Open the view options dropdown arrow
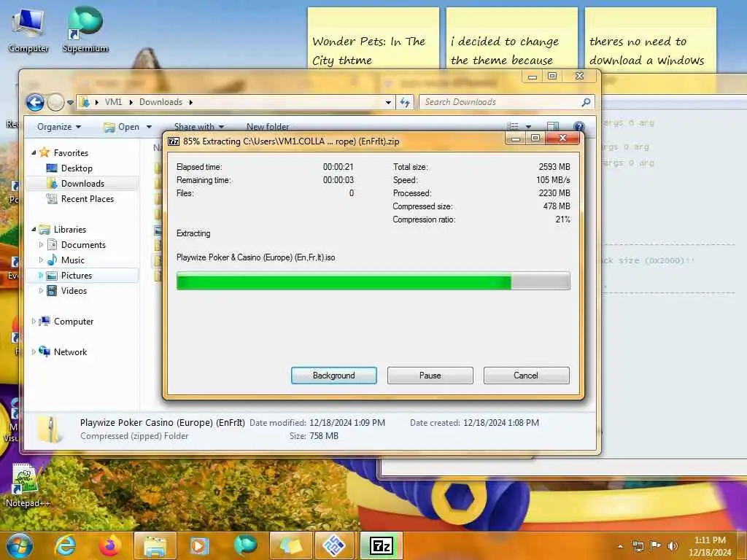Viewport: 747px width, 560px height. 528,127
